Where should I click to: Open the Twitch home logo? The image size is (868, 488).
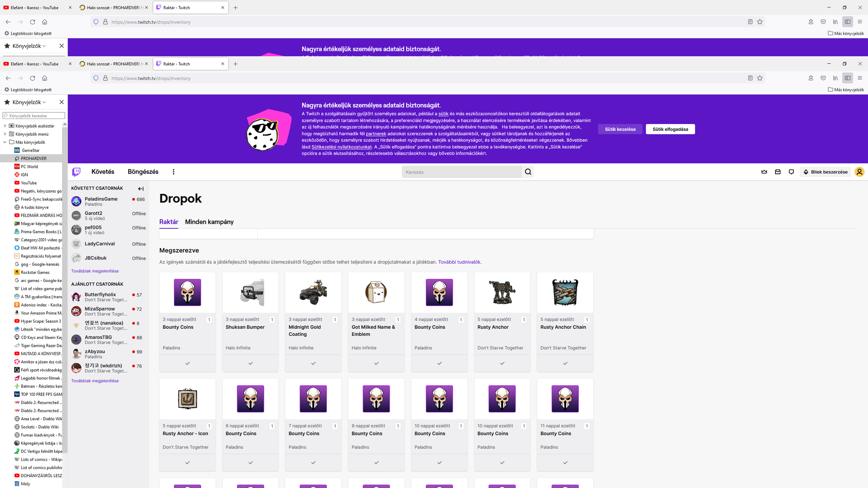point(76,172)
